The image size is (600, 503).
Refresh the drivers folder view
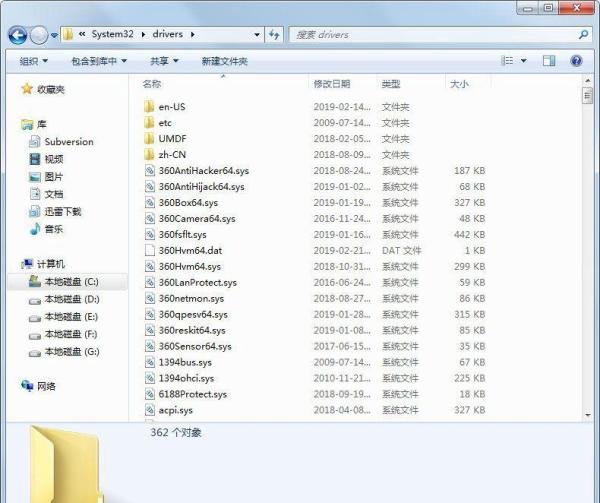tap(274, 35)
